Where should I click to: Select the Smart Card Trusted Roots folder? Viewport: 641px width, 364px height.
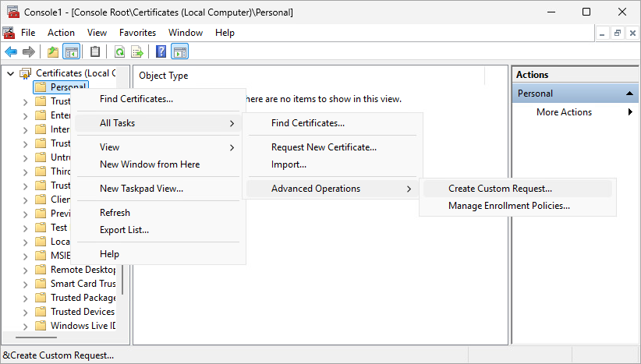(83, 284)
